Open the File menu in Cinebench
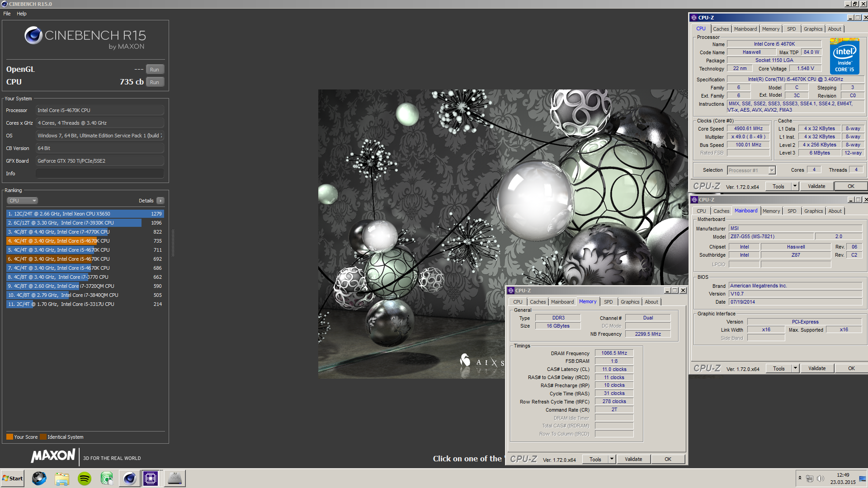The height and width of the screenshot is (488, 868). click(x=7, y=14)
